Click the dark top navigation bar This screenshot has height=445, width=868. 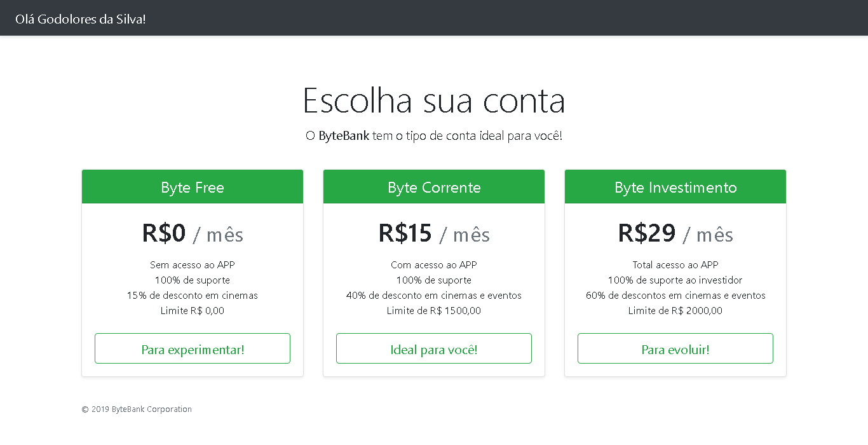tap(434, 18)
